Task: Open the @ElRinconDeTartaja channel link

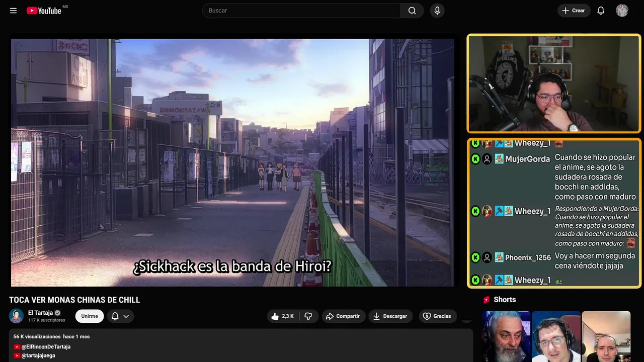Action: 46,347
